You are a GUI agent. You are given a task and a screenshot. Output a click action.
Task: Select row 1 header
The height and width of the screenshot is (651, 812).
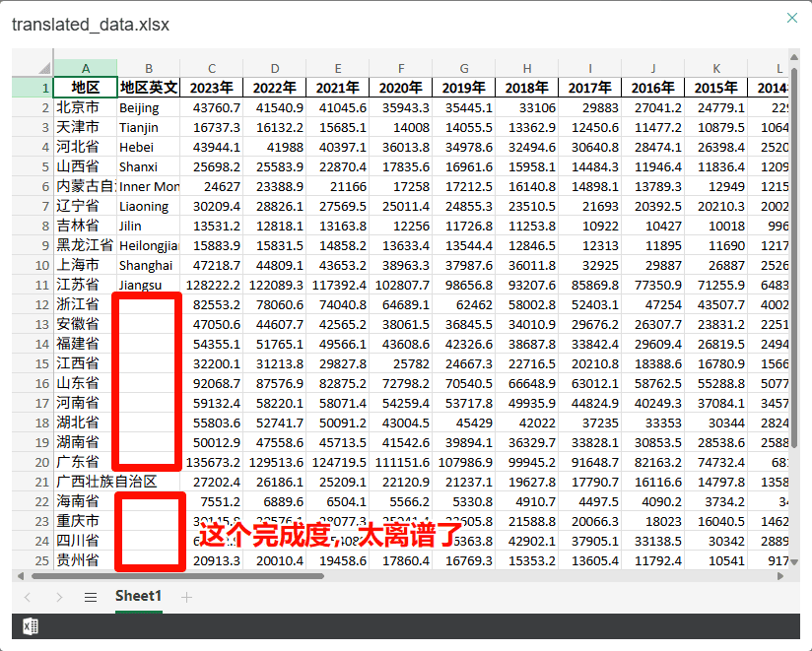coord(33,88)
